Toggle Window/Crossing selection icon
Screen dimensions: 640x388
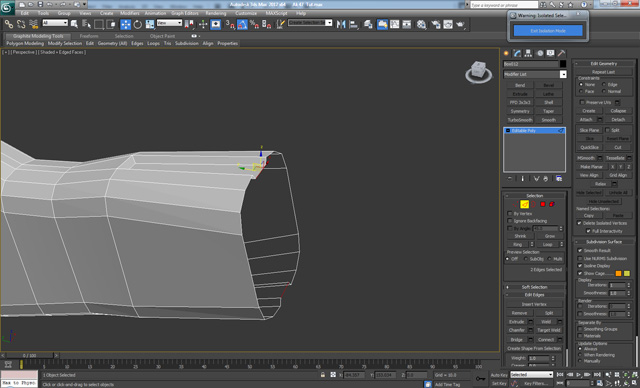coord(111,24)
